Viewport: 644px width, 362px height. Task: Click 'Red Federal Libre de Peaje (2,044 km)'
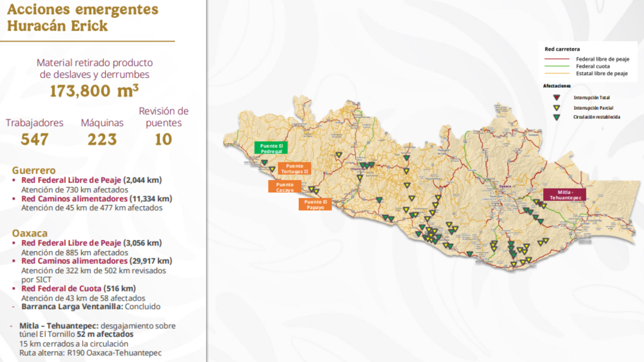point(92,180)
